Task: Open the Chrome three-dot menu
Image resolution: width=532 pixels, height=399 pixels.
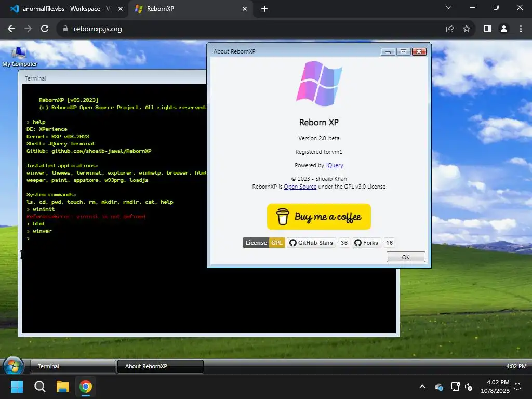Action: point(521,29)
